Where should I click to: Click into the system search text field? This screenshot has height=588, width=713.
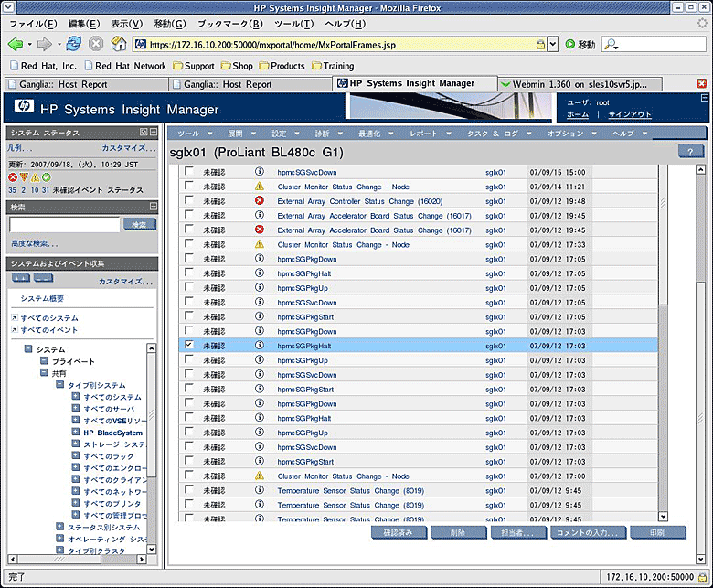point(64,225)
